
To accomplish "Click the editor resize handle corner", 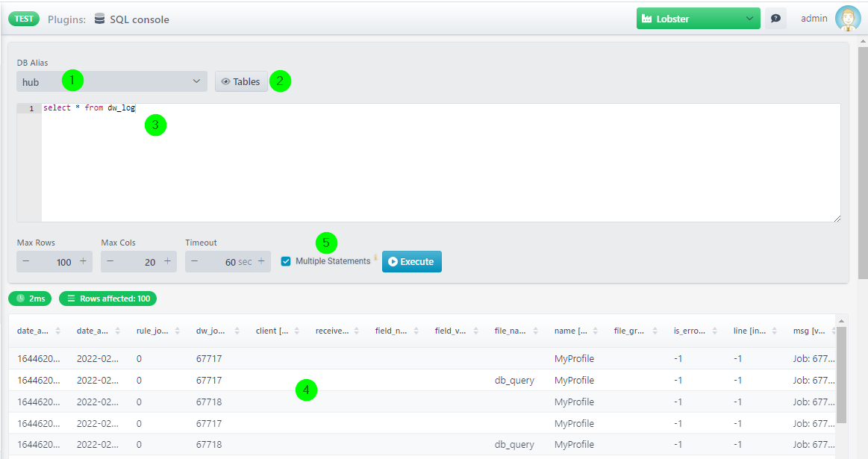I will (x=837, y=219).
